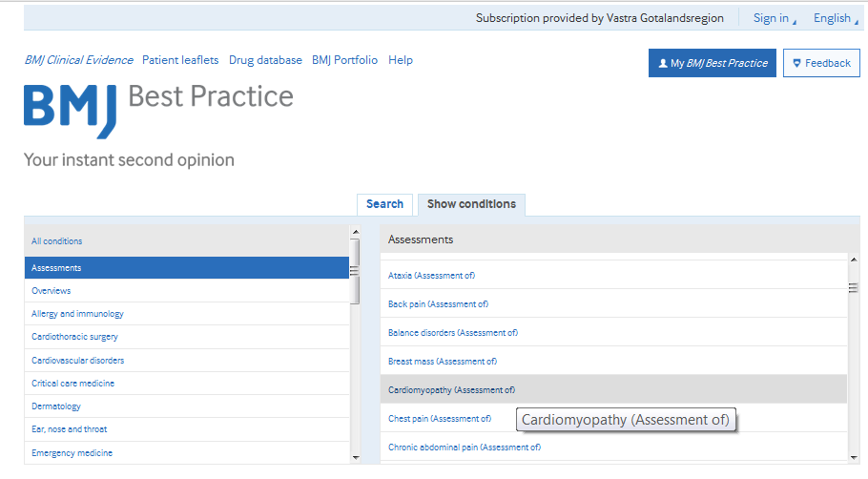Image resolution: width=868 pixels, height=479 pixels.
Task: Switch to the Search tab
Action: 384,204
